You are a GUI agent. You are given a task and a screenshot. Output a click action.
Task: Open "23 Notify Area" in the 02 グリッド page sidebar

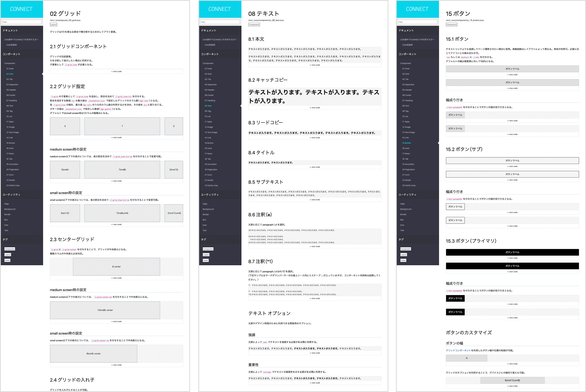[x=13, y=186]
